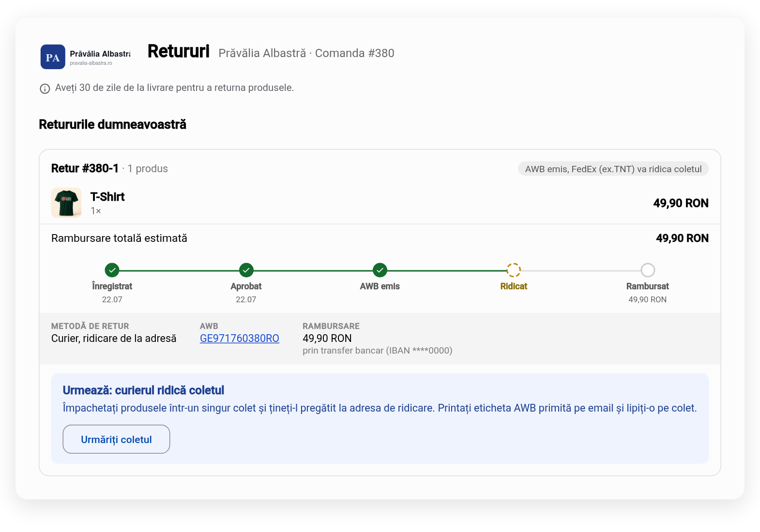Click the Rambursat step label
Image resolution: width=760 pixels, height=532 pixels.
tap(648, 286)
